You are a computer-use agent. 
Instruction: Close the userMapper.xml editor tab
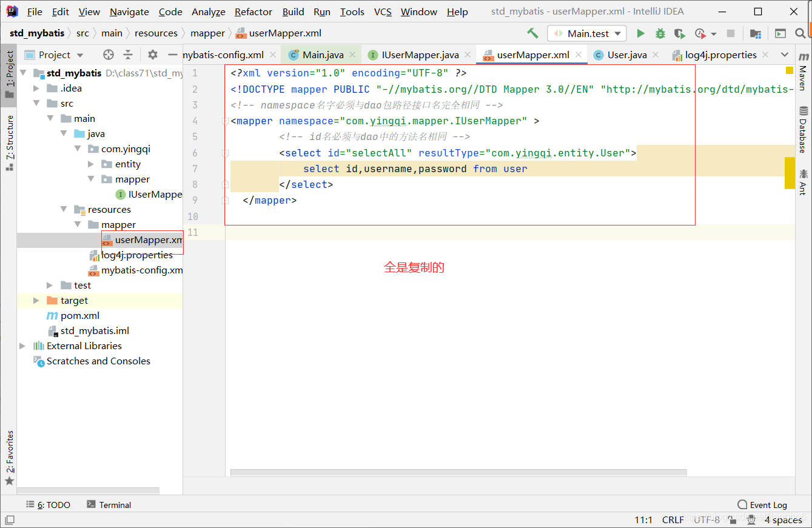click(x=579, y=55)
